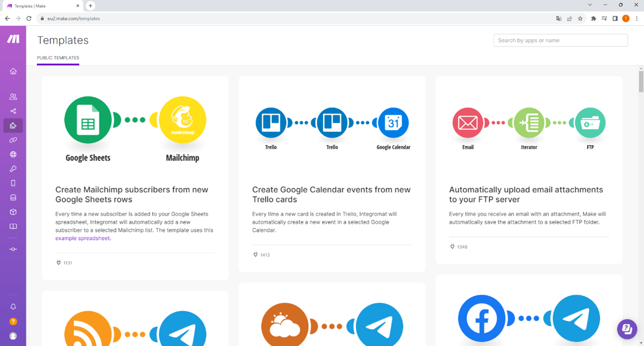Open browser Extensions puzzle icon
644x346 pixels.
[x=593, y=18]
